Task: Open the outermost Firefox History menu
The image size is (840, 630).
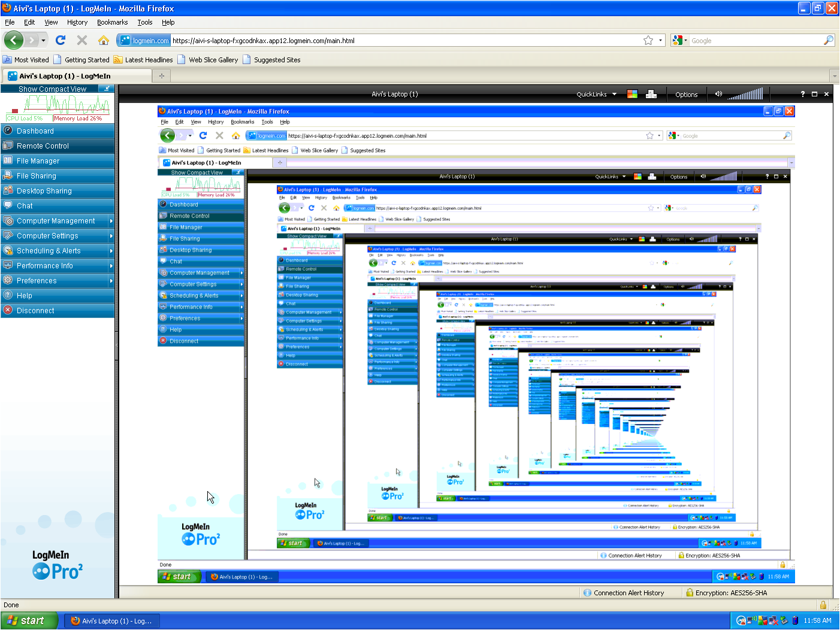Action: 77,22
